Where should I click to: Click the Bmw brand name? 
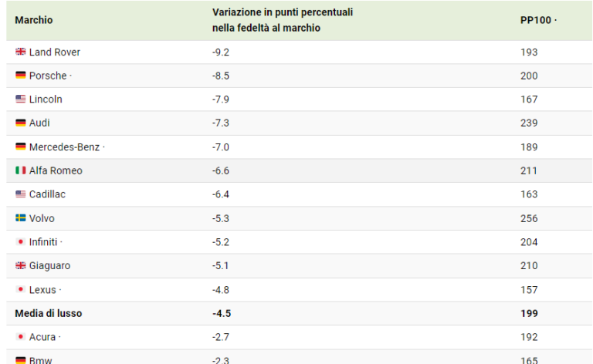[40, 360]
